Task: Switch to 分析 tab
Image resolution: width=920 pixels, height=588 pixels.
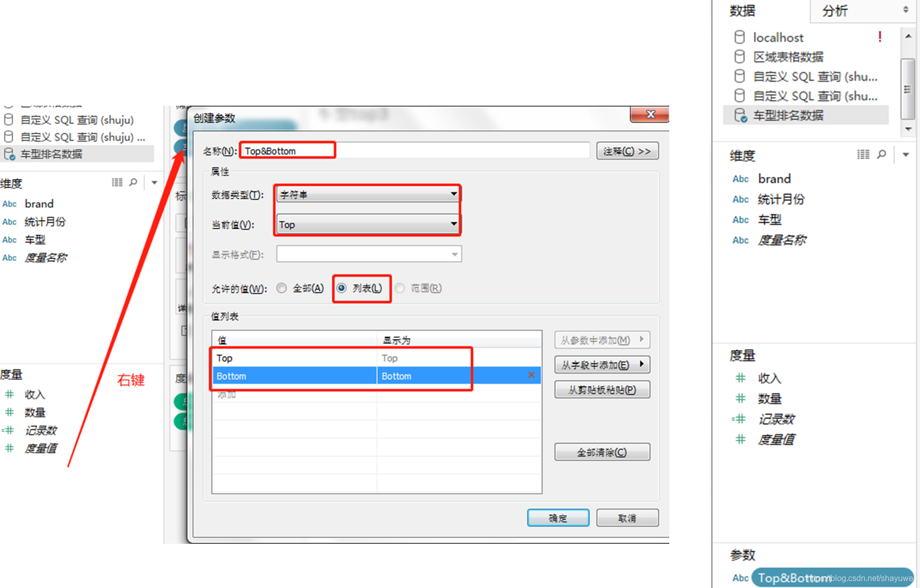Action: 835,11
